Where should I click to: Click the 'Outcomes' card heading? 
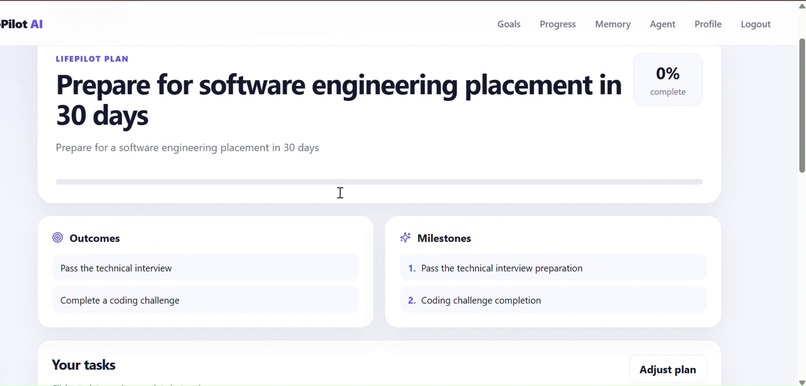click(x=95, y=238)
